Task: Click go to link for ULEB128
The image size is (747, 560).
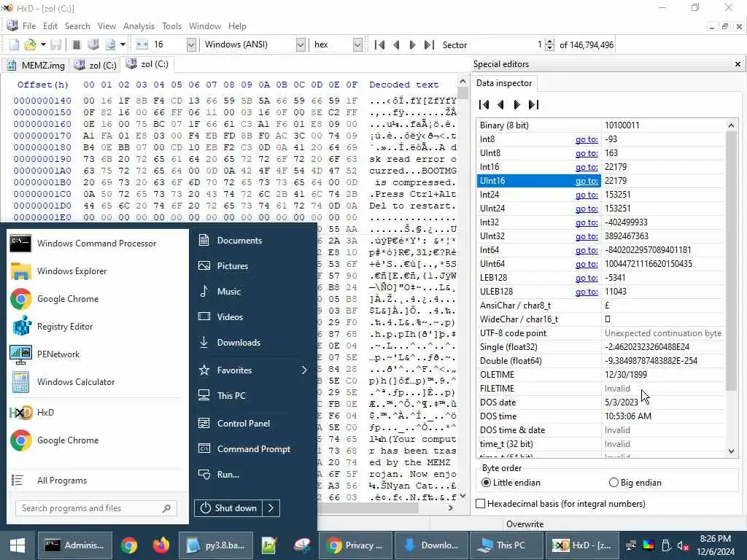Action: click(587, 292)
